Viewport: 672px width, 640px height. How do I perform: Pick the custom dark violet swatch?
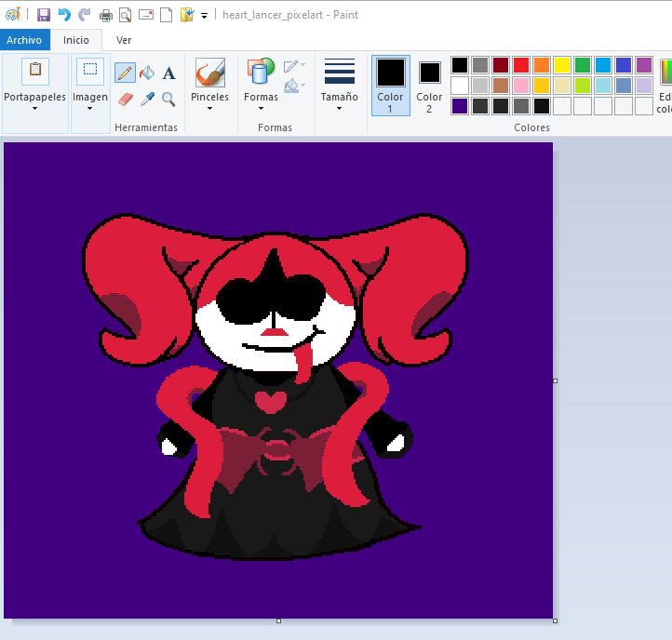[460, 106]
